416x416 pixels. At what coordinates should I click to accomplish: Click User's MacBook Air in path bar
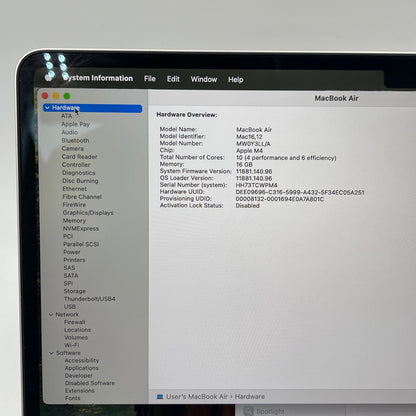point(197,396)
